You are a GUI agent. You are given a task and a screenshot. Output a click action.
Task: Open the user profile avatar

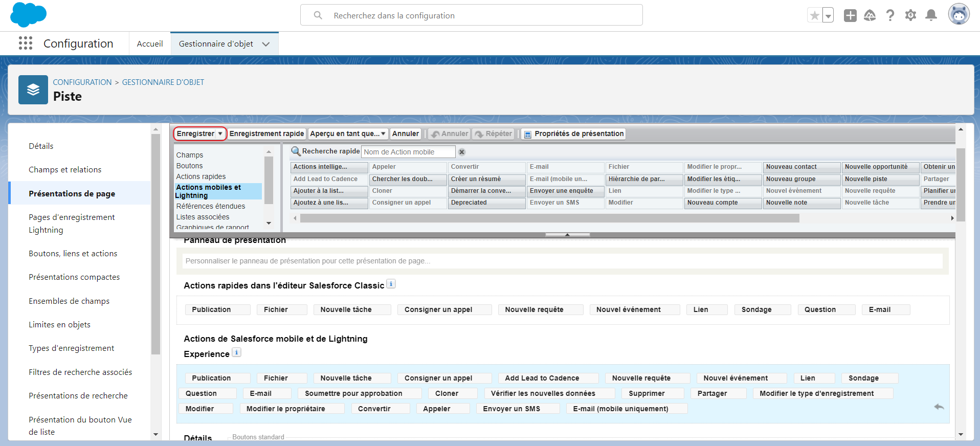click(x=959, y=14)
